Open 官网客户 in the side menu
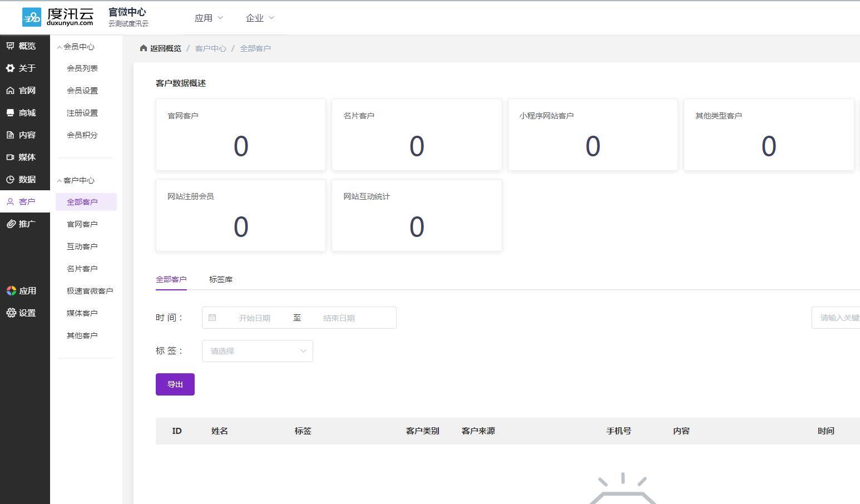Screen dimensions: 860x504 [x=82, y=224]
